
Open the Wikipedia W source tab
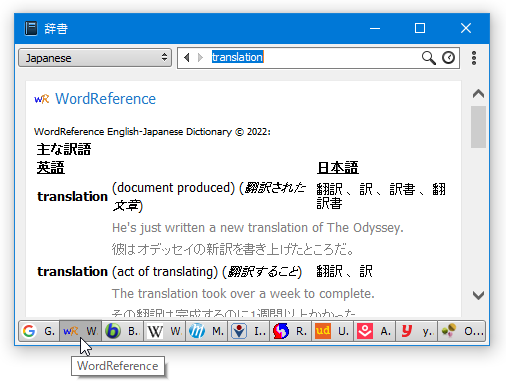click(165, 331)
